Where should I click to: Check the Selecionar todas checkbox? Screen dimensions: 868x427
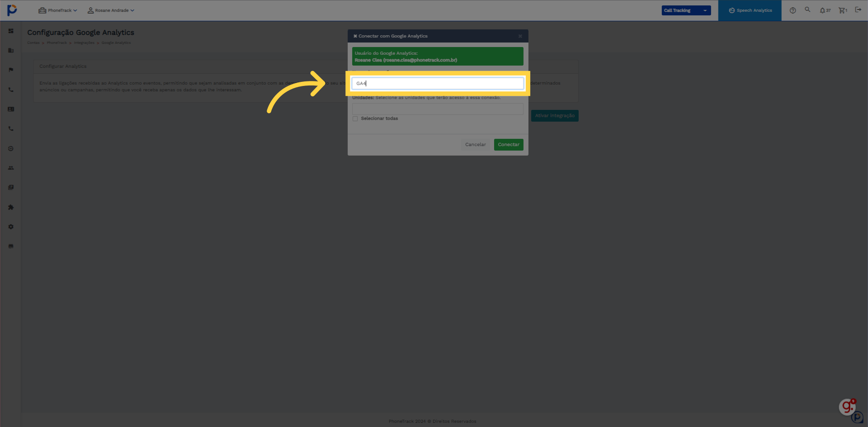coord(355,119)
